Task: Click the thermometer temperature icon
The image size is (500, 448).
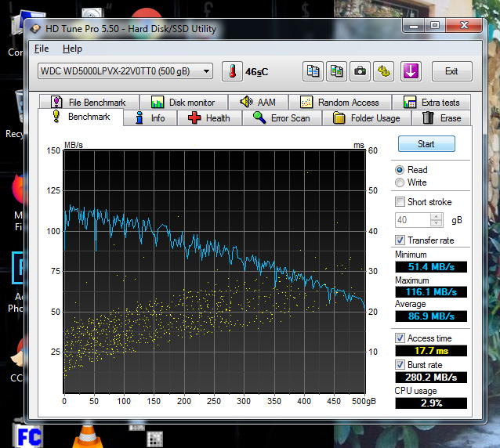Action: click(232, 71)
